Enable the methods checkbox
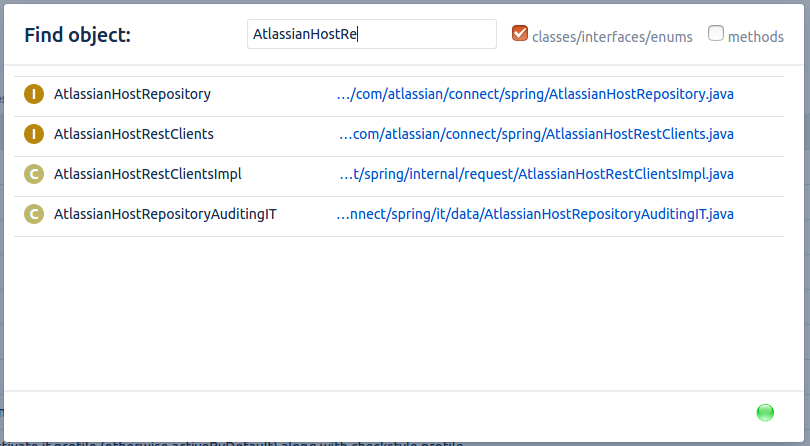This screenshot has width=810, height=446. point(716,33)
